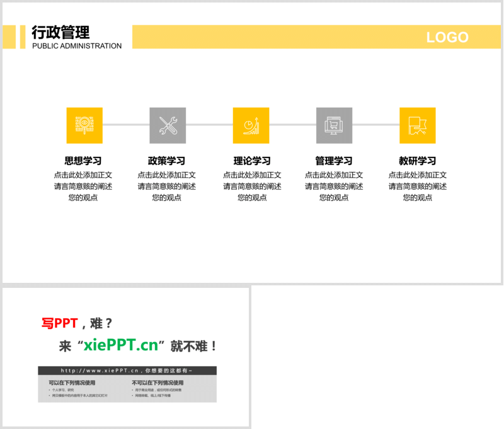Click the yellow flag icon above 教研学习
504x429 pixels.
click(417, 125)
